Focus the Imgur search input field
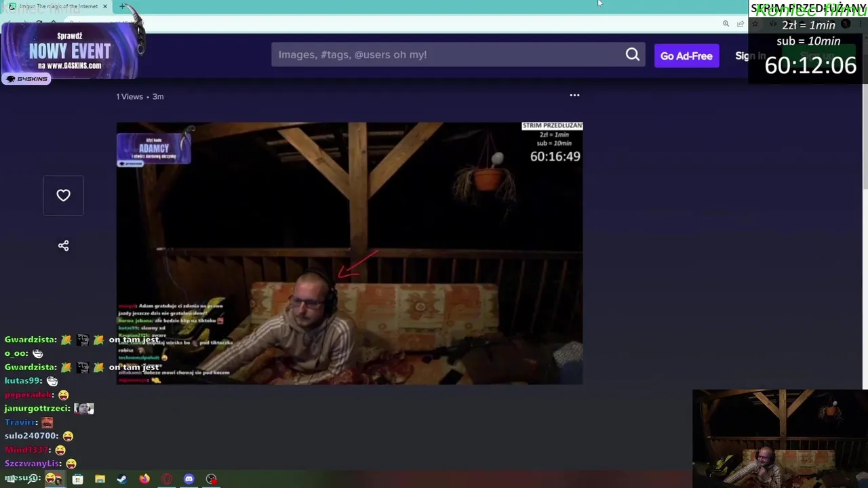 (x=448, y=55)
